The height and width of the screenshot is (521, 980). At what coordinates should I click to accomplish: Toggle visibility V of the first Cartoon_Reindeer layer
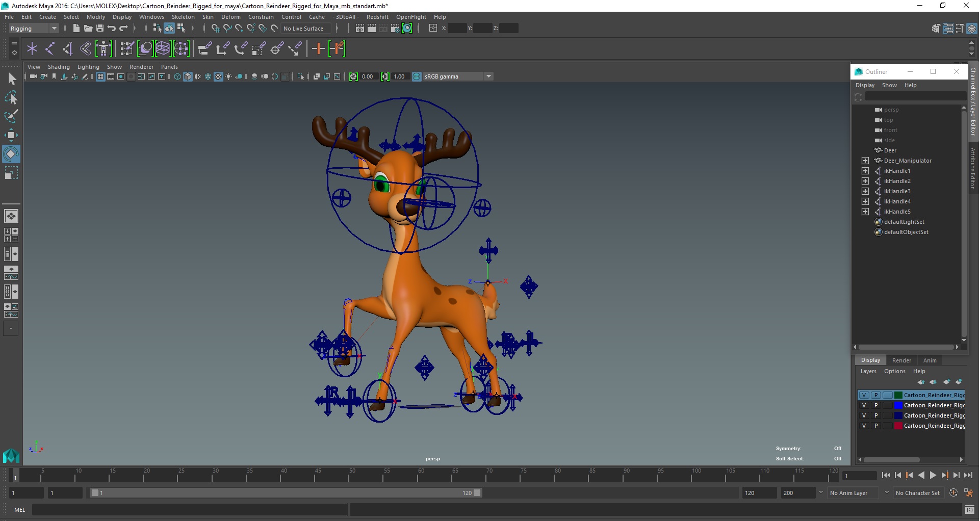pyautogui.click(x=864, y=395)
